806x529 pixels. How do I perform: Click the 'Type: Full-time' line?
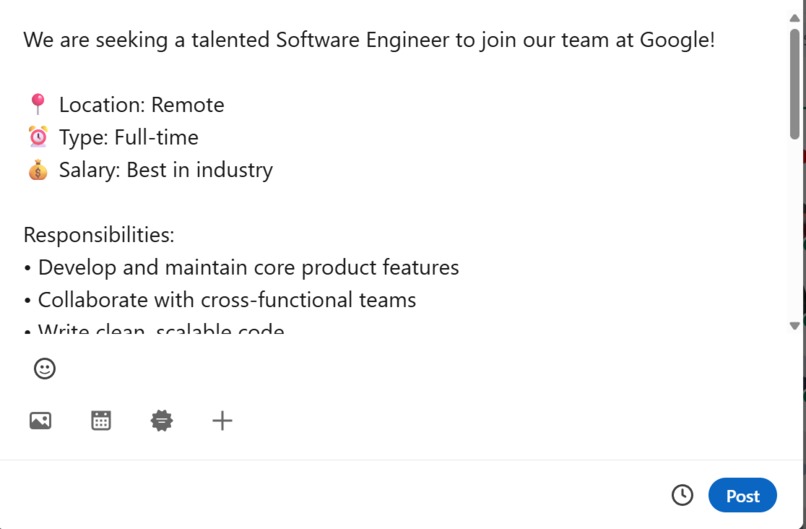click(x=129, y=137)
